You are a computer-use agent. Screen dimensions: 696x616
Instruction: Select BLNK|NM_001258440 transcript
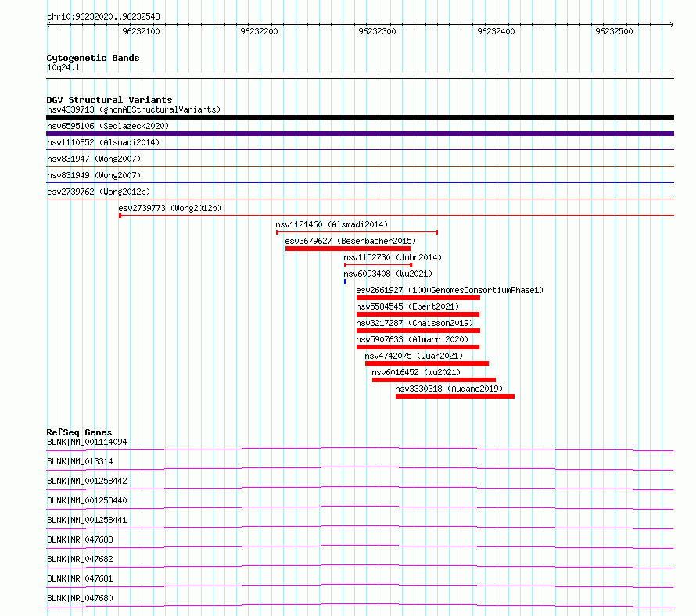coord(87,500)
